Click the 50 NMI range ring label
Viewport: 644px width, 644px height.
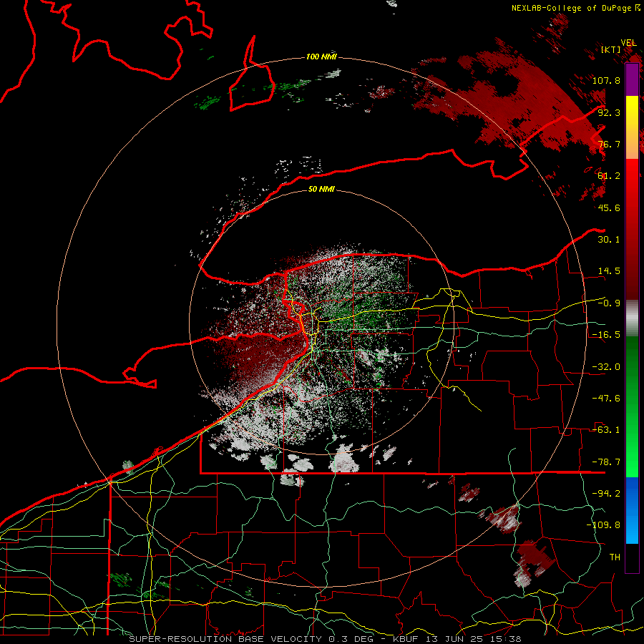321,190
